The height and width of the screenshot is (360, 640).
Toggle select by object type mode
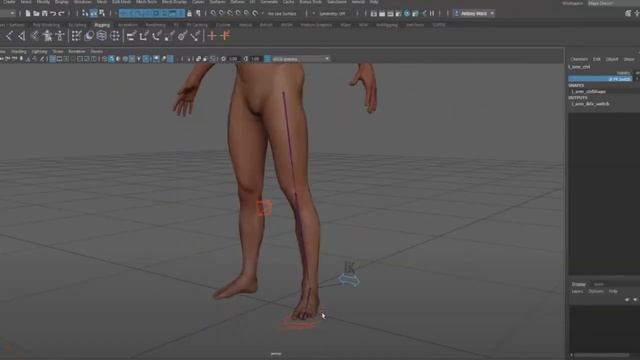click(93, 13)
